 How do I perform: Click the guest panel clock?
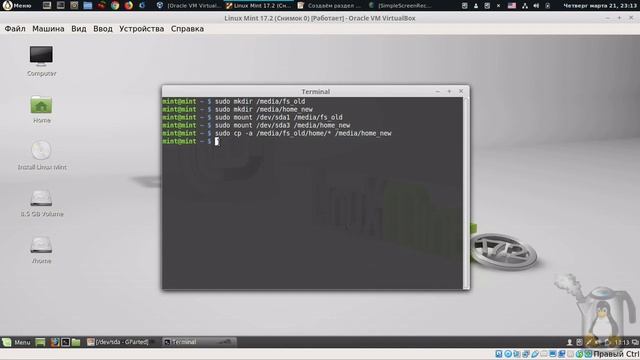click(622, 342)
